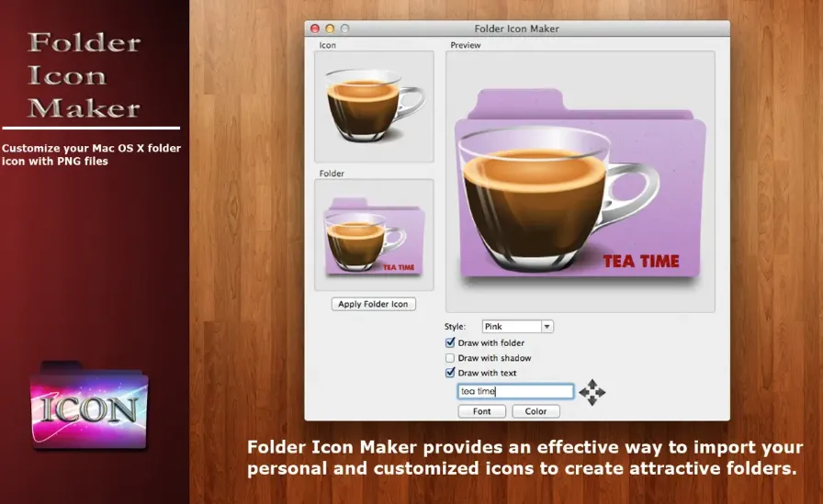
Task: Click the "Icon" section label
Action: pyautogui.click(x=327, y=45)
